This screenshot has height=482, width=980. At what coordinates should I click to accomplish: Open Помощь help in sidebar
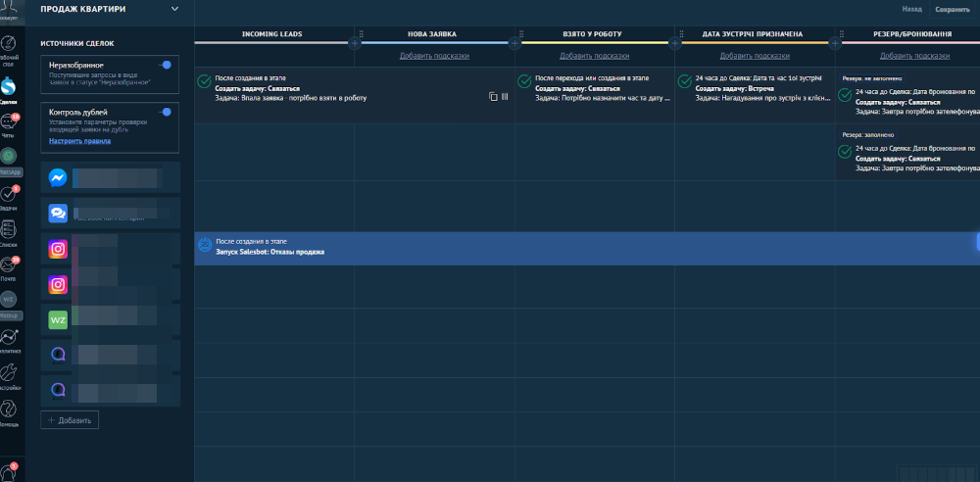click(9, 413)
